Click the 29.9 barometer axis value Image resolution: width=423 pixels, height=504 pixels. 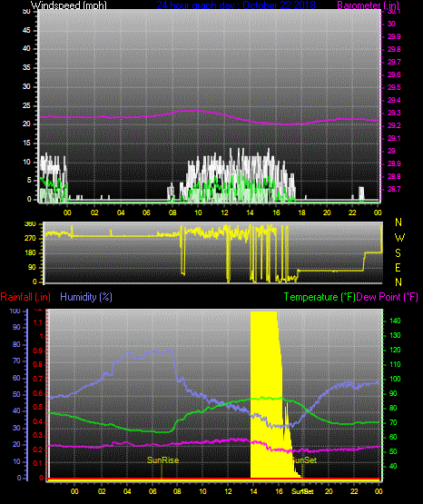click(x=394, y=36)
